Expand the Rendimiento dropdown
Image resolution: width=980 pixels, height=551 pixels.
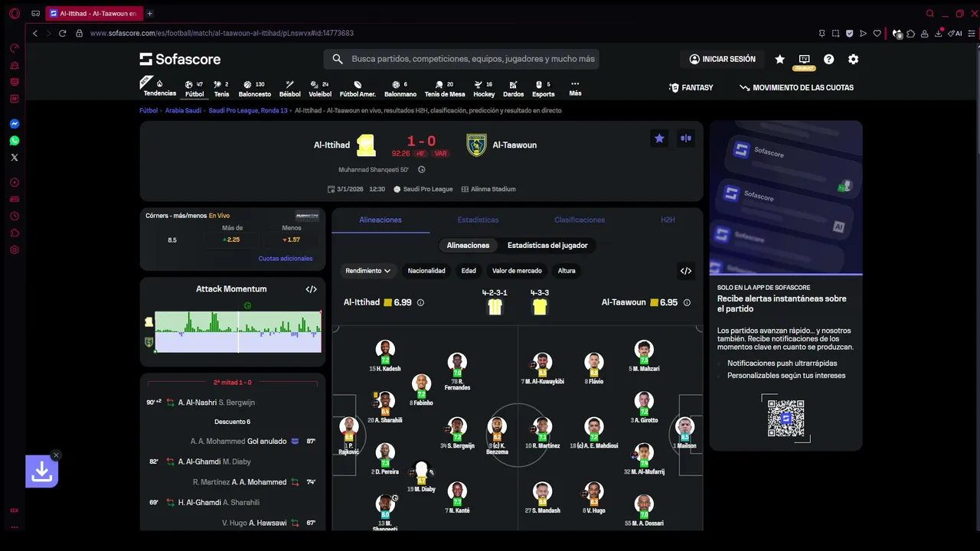tap(367, 270)
